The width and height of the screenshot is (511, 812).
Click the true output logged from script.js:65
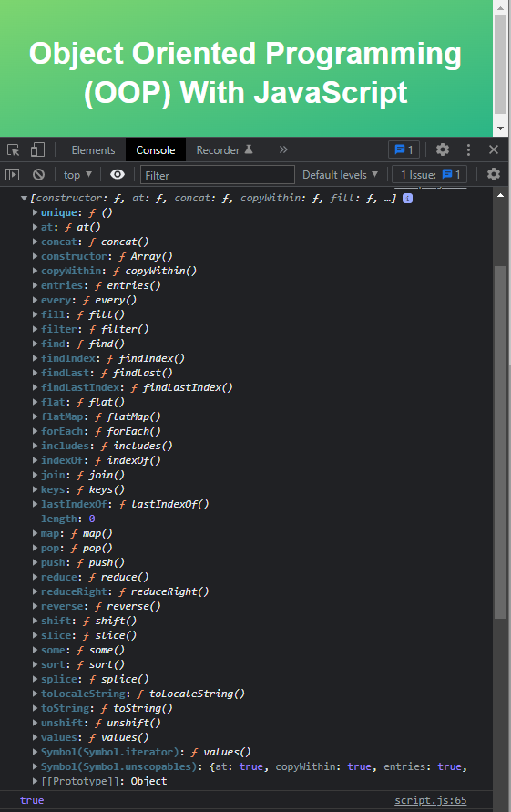coord(32,800)
